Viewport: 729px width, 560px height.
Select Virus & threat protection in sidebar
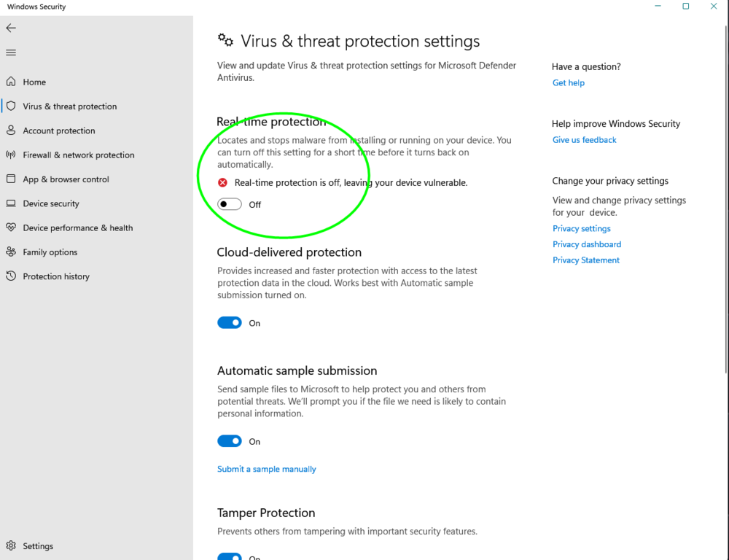69,106
